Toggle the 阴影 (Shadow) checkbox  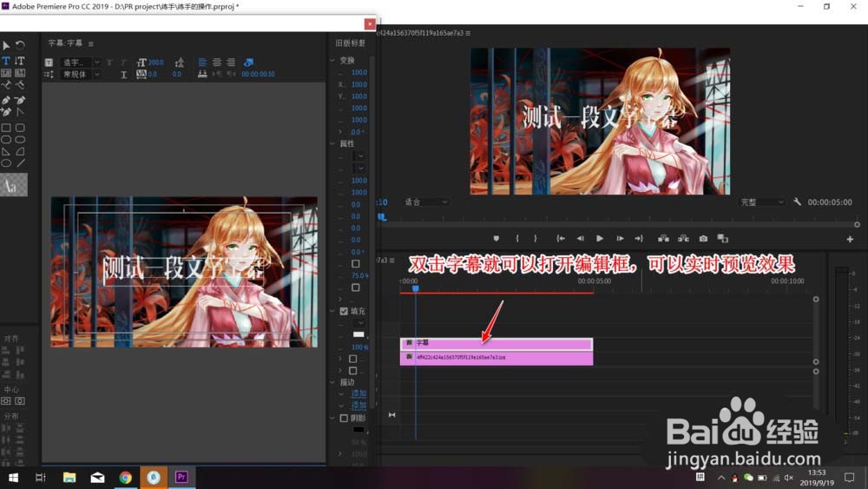tap(344, 418)
